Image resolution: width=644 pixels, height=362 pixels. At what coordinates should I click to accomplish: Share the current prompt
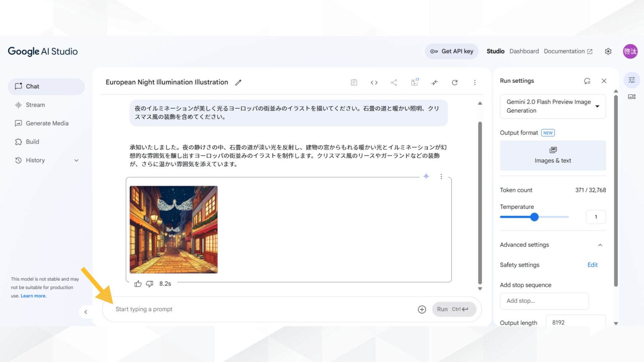(394, 82)
